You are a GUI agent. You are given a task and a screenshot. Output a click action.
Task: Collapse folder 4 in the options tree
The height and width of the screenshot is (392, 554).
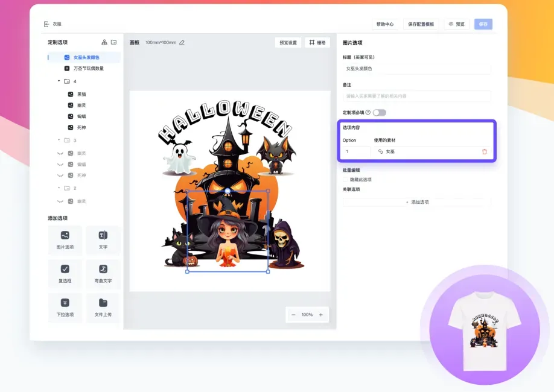tap(59, 81)
